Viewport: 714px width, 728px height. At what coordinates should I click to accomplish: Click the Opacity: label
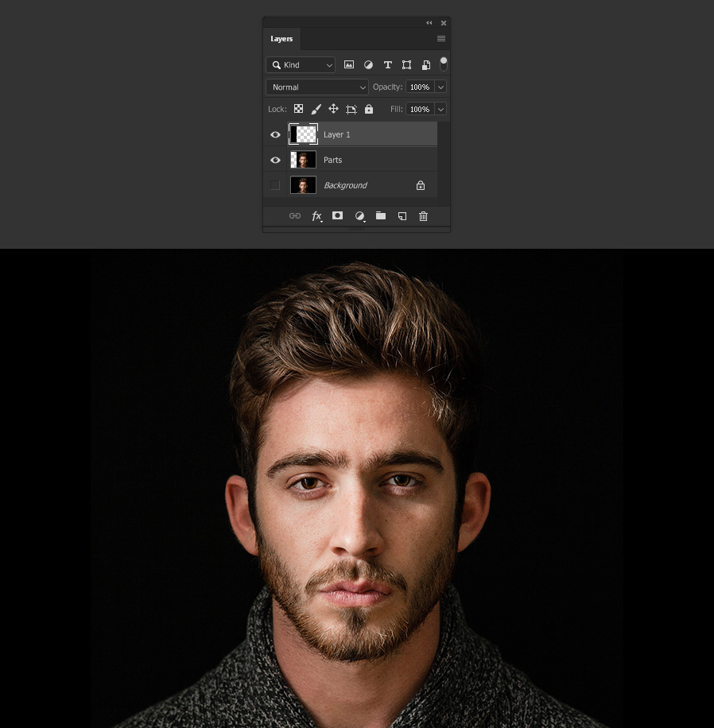click(387, 87)
